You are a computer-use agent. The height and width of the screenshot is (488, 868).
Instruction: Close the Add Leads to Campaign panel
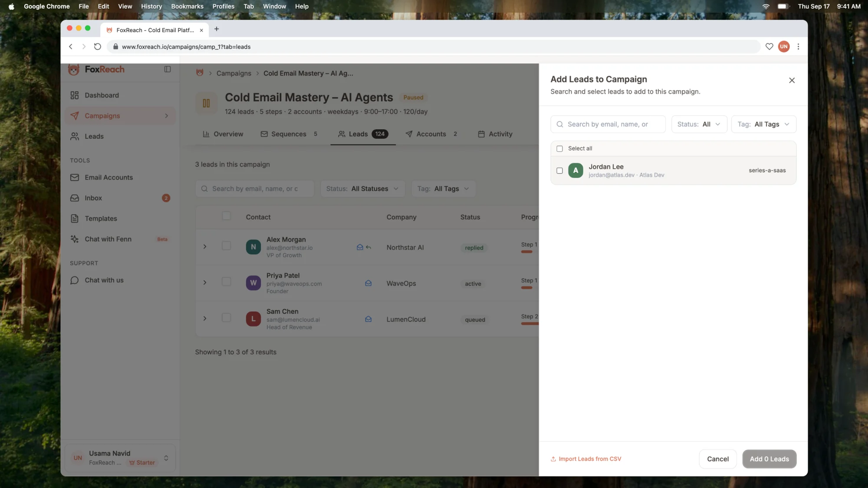click(792, 80)
